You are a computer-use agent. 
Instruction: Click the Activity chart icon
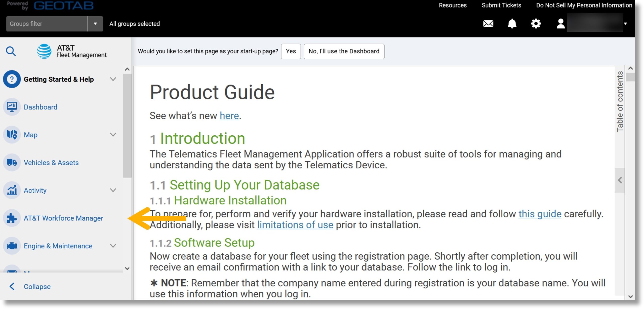click(12, 190)
